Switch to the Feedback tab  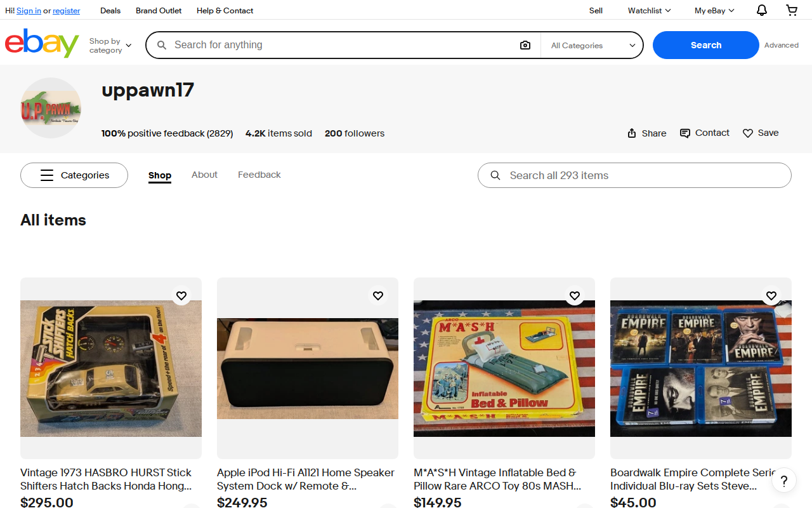tap(259, 175)
